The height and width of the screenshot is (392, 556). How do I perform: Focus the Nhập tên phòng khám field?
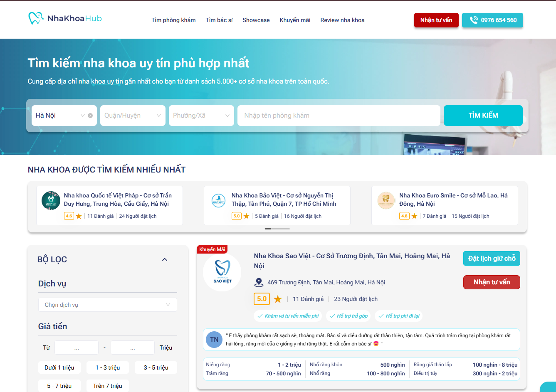pos(339,116)
